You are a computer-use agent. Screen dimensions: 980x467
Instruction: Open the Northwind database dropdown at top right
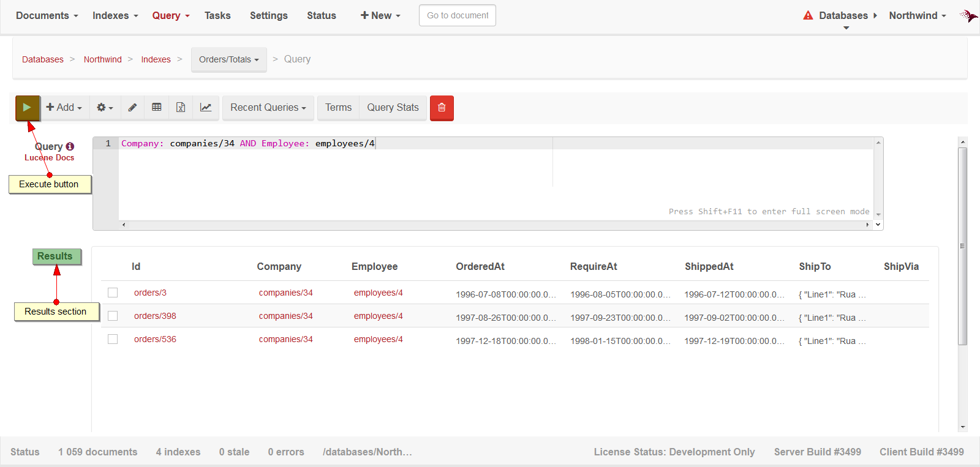[918, 15]
